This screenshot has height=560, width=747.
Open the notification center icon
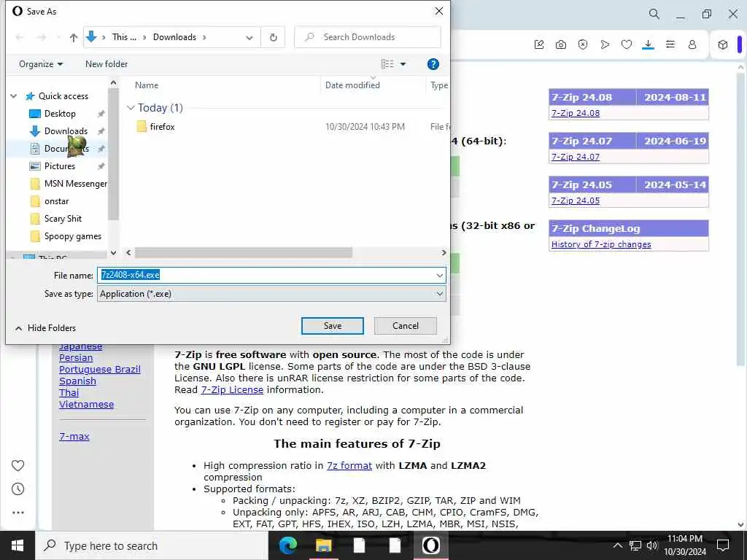coord(723,545)
